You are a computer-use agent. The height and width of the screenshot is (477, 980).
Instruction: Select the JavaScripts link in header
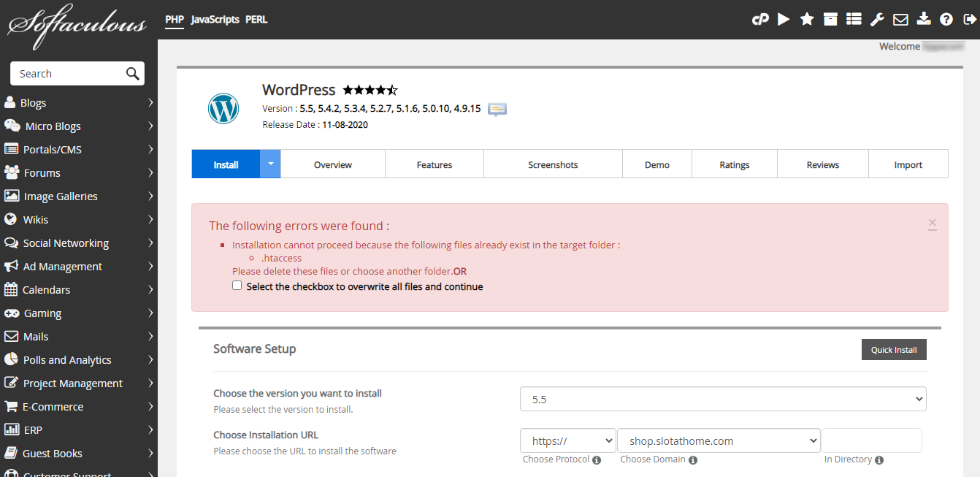[215, 20]
